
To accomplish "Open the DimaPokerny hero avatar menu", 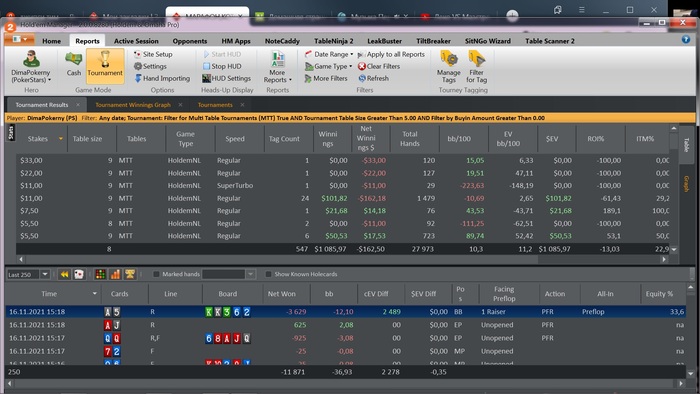I will (x=31, y=66).
